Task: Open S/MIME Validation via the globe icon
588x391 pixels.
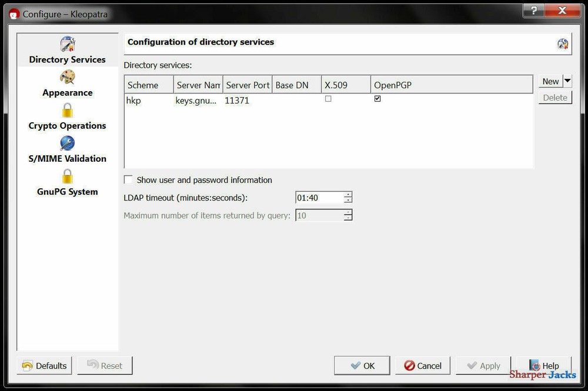Action: (66, 142)
